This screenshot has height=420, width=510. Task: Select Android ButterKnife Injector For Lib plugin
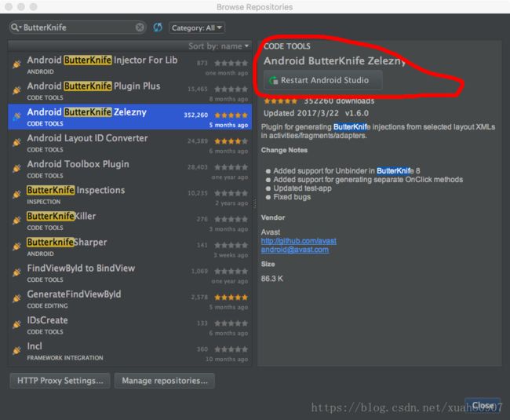pos(129,64)
